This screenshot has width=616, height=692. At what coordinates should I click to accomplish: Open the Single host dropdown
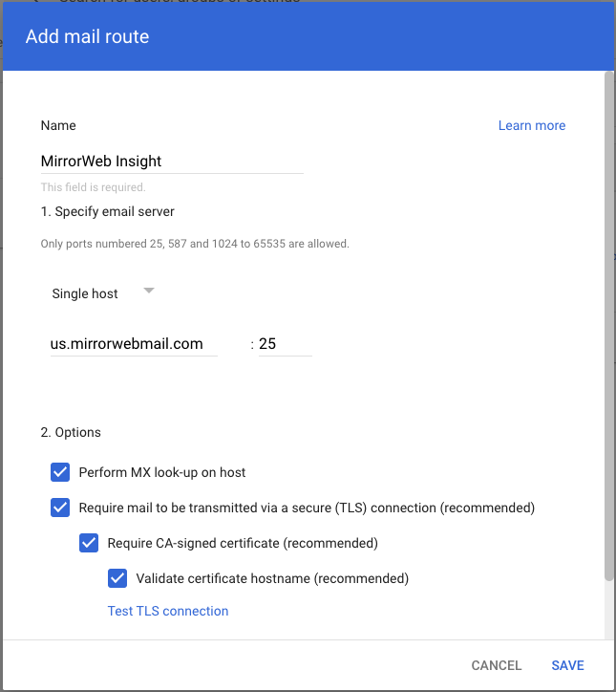(x=103, y=293)
